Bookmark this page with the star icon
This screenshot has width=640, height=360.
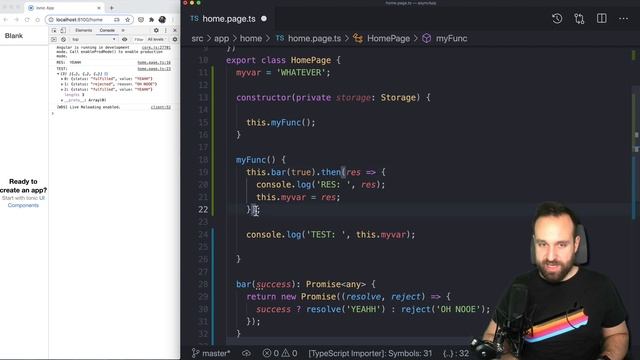coord(127,20)
